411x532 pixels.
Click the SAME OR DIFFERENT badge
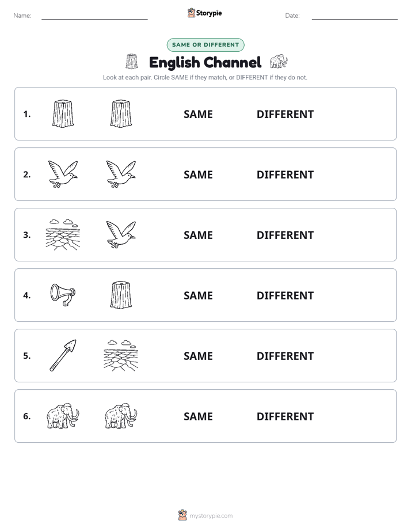pyautogui.click(x=205, y=45)
